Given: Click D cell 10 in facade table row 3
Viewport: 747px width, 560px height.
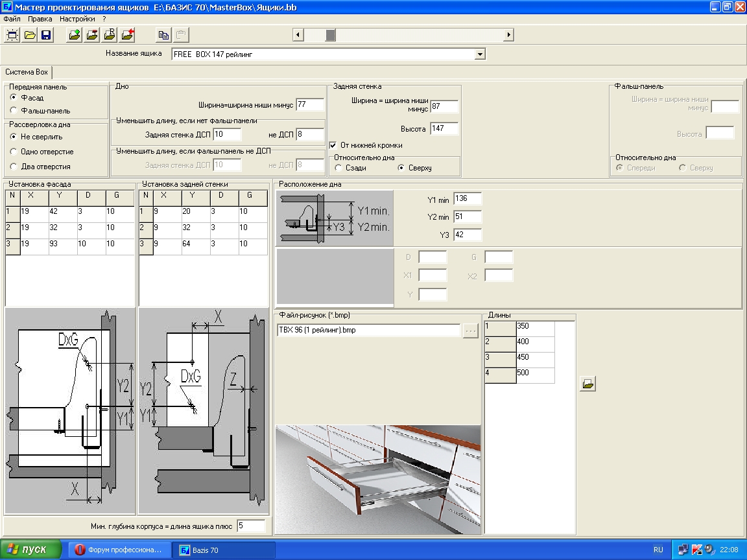Looking at the screenshot, I should (x=91, y=247).
